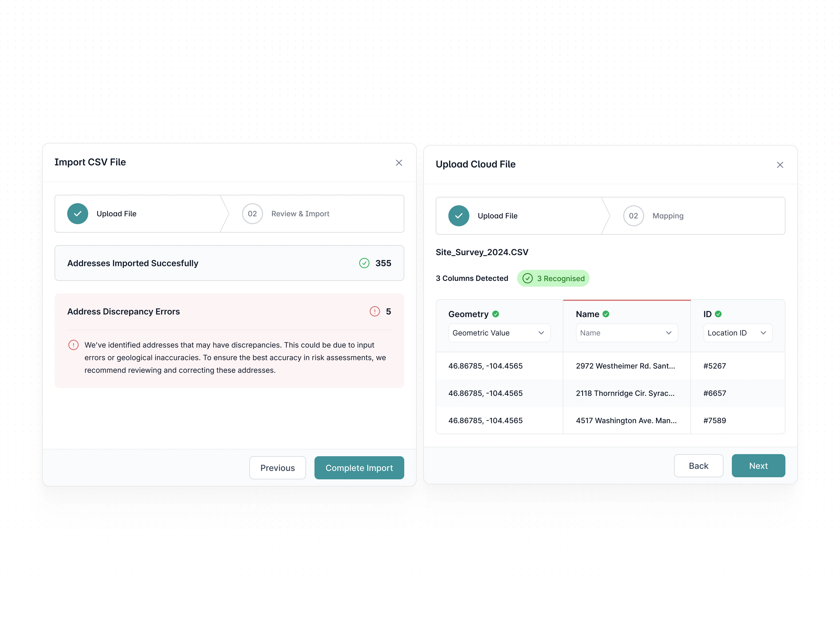Image resolution: width=840 pixels, height=630 pixels.
Task: Close the Import CSV File dialog
Action: click(x=399, y=163)
